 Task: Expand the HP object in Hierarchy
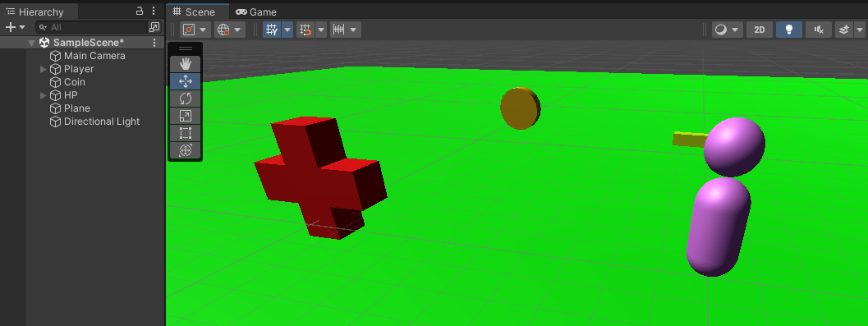click(44, 96)
